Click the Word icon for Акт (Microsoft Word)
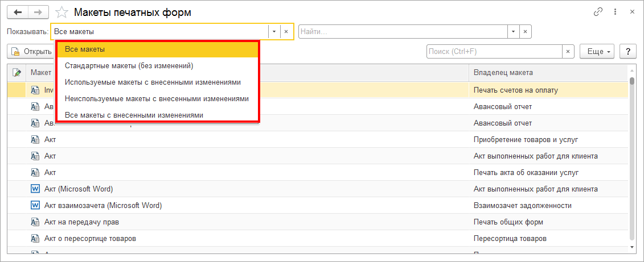The image size is (644, 262). coord(34,189)
